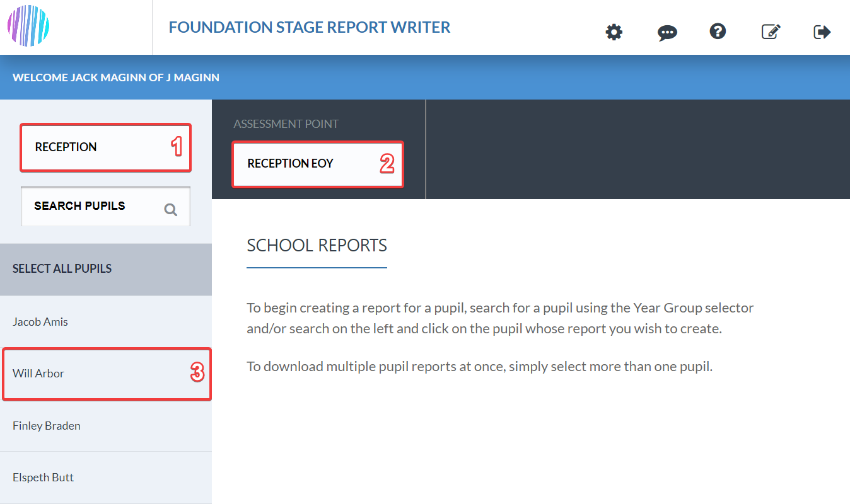Click the edit pencil icon in header
The image size is (850, 504).
tap(771, 31)
